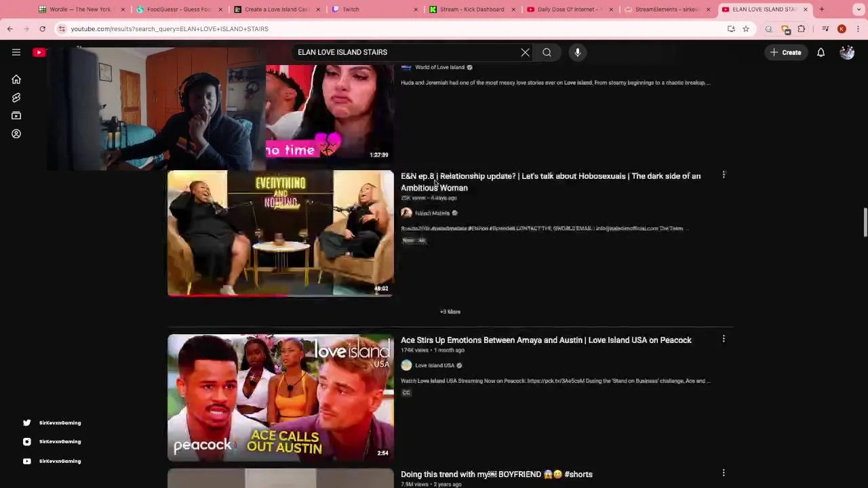The image size is (868, 488).
Task: Open the partially visible shorts thumbnail at bottom
Action: coord(281,478)
